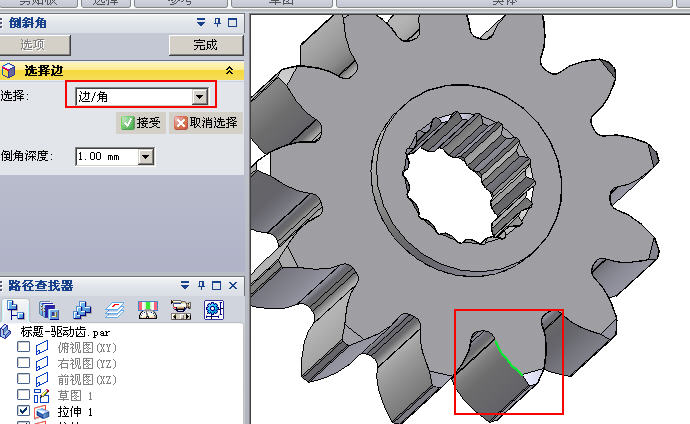The image size is (690, 424).
Task: Click the 路径查找器 panel title
Action: pyautogui.click(x=40, y=285)
